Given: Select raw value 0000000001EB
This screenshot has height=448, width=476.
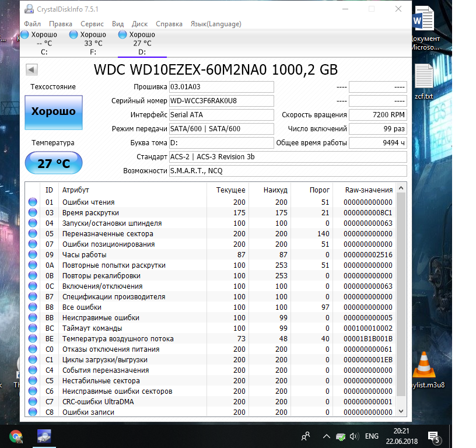Looking at the screenshot, I should pos(368,360).
